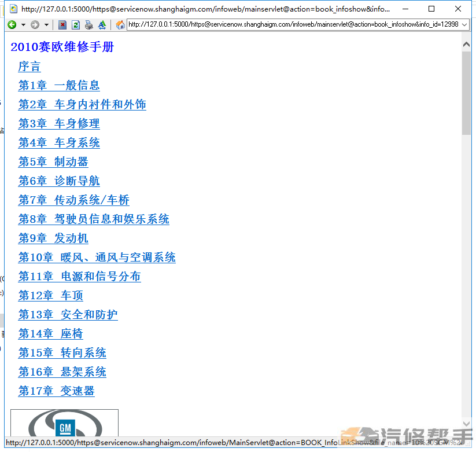Open 第12章 车顶 link
The image size is (476, 452).
pos(51,296)
